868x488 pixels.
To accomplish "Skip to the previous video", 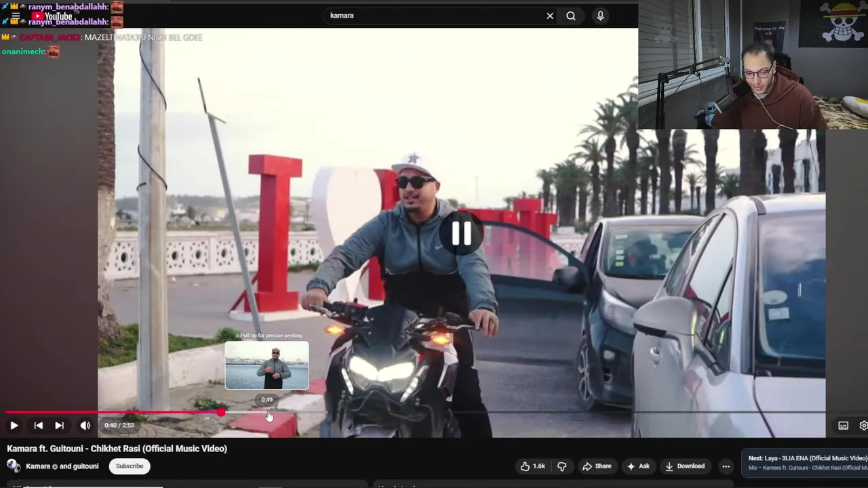I will (x=39, y=426).
